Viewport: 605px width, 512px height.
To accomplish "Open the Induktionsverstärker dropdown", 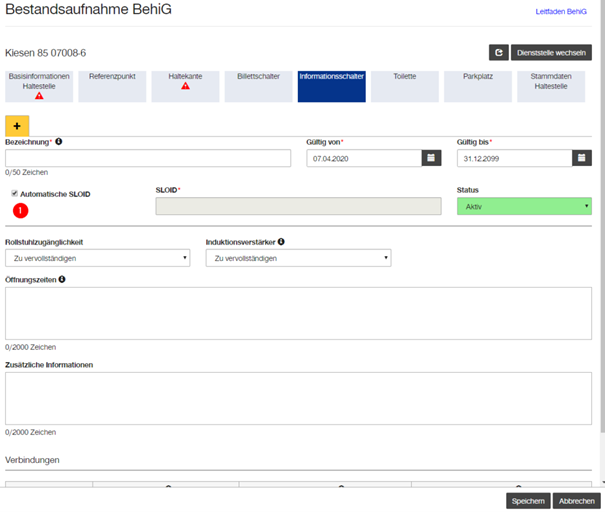I will click(298, 258).
